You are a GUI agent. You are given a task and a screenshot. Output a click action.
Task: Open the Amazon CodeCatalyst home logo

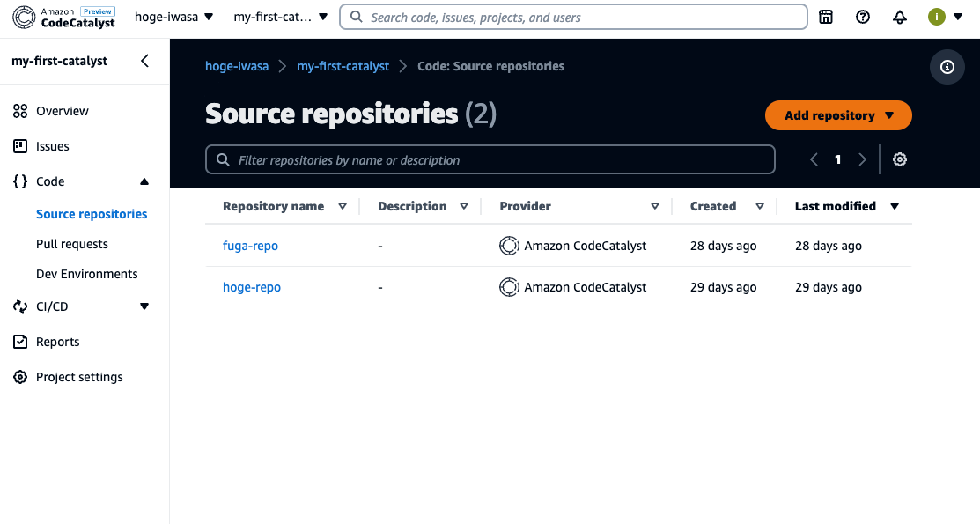click(63, 18)
